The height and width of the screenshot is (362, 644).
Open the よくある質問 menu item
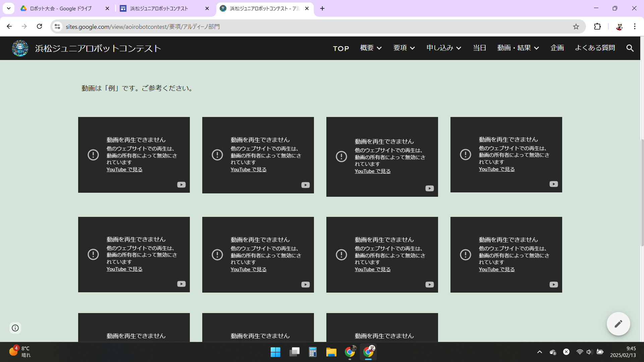pyautogui.click(x=595, y=48)
